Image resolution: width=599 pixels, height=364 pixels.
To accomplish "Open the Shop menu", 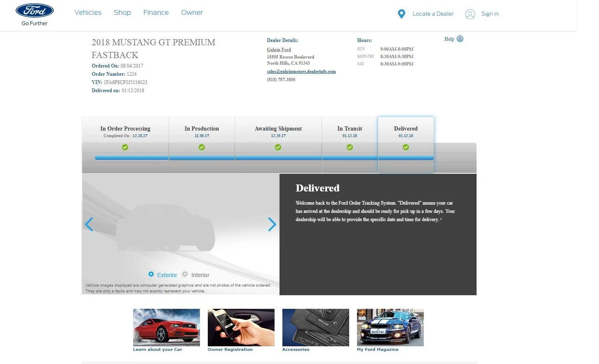I will [x=122, y=12].
